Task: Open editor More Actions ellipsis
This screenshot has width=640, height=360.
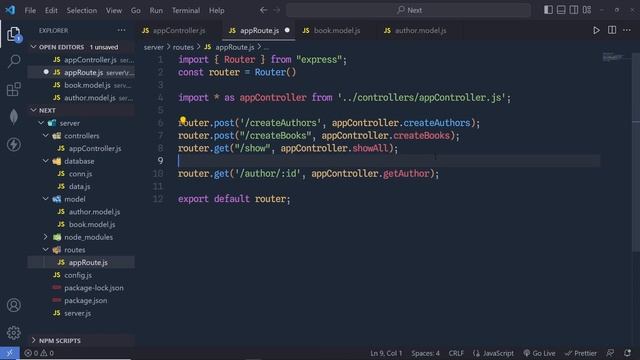Action: coord(627,30)
